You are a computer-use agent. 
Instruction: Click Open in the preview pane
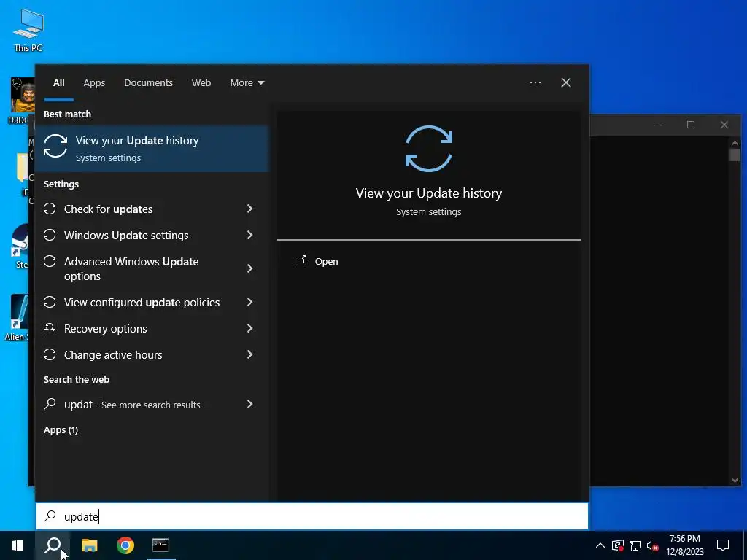pos(326,262)
